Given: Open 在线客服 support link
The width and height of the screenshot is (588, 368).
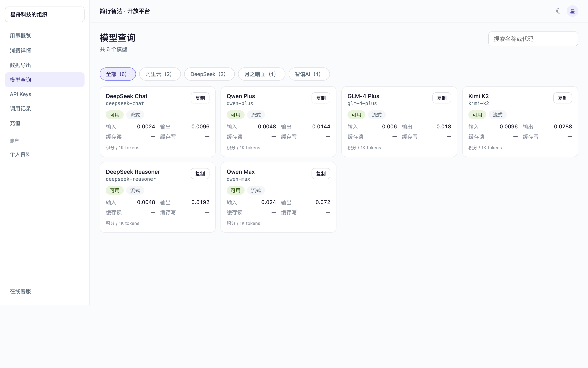Looking at the screenshot, I should pyautogui.click(x=45, y=291).
